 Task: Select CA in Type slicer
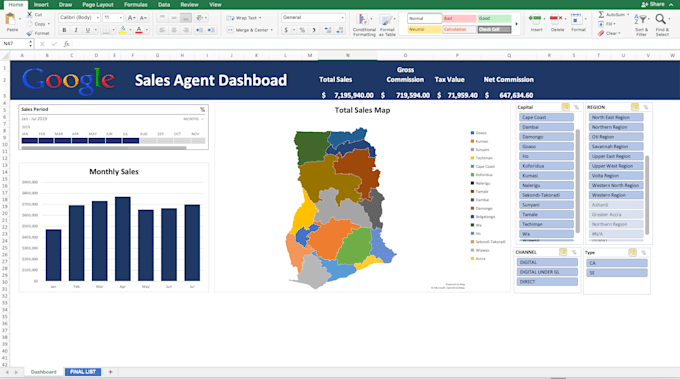(617, 263)
